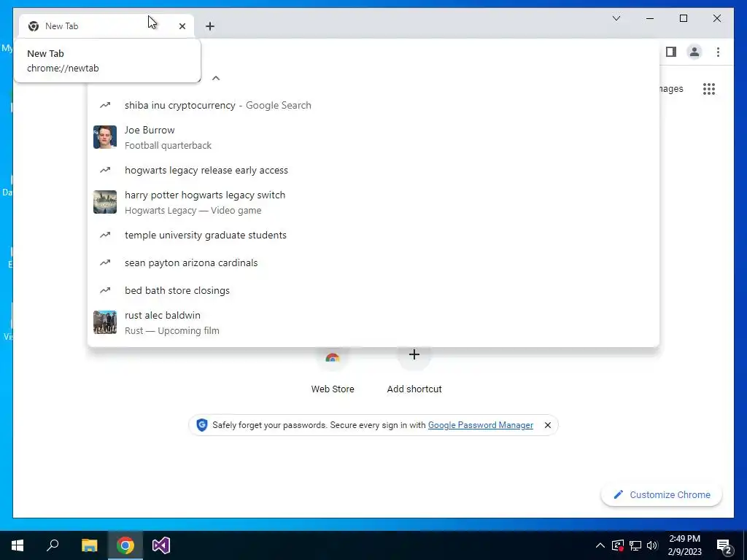Open the Chrome three-dot menu
The width and height of the screenshot is (747, 560).
(x=718, y=52)
